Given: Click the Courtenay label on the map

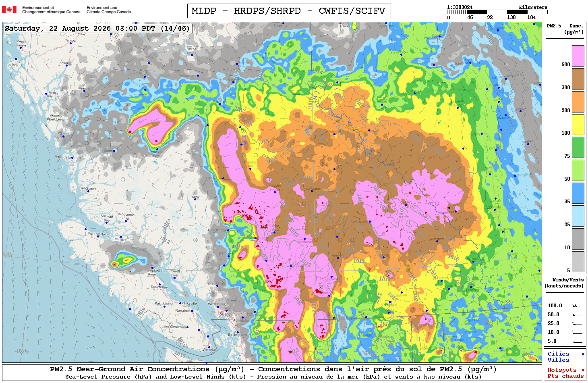Looking at the screenshot, I should point(159,287).
